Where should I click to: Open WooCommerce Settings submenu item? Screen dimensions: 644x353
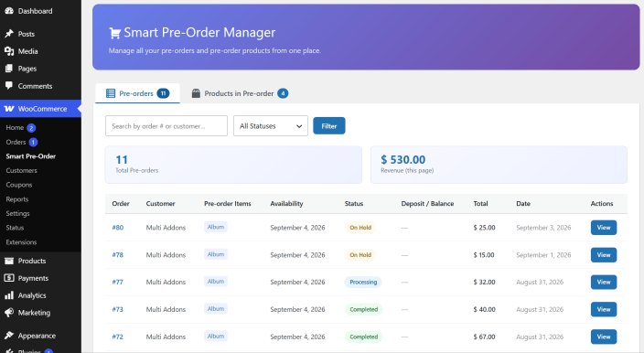(17, 213)
